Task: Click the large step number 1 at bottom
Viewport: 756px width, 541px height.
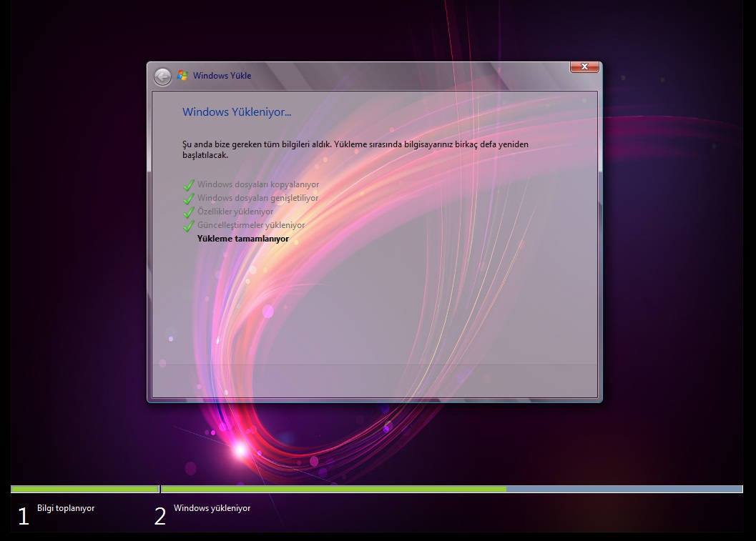Action: coord(24,516)
